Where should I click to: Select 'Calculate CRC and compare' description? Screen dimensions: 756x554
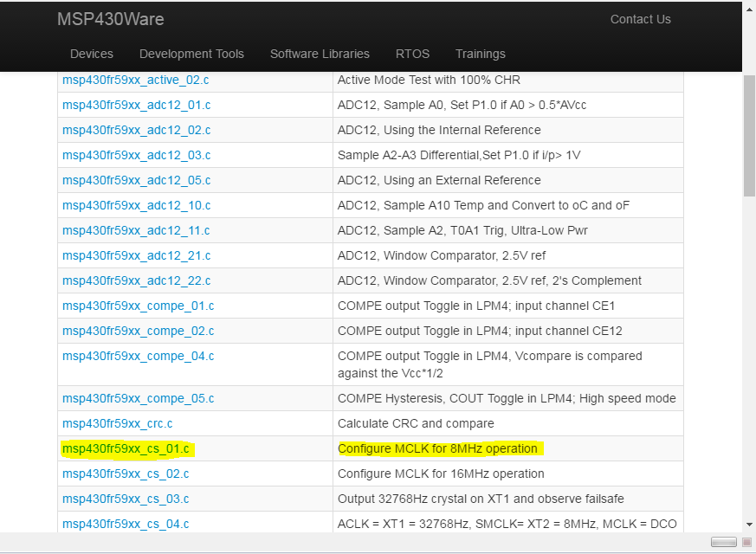[416, 423]
